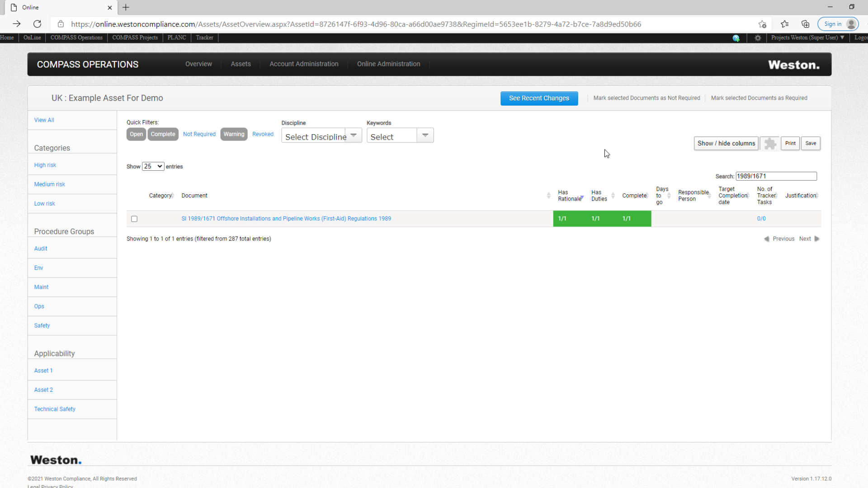Toggle the Open quick filter
The image size is (868, 488).
point(136,134)
